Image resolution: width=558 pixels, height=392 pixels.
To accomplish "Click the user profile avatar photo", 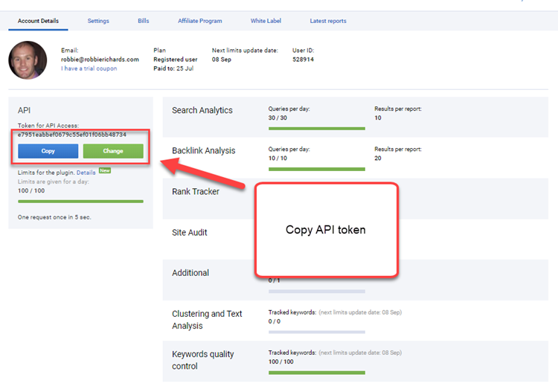I will click(x=28, y=60).
